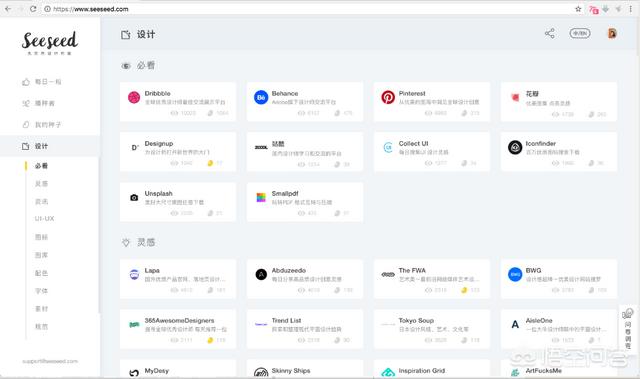Open the MyDesy card
The width and height of the screenshot is (640, 379).
click(x=178, y=368)
